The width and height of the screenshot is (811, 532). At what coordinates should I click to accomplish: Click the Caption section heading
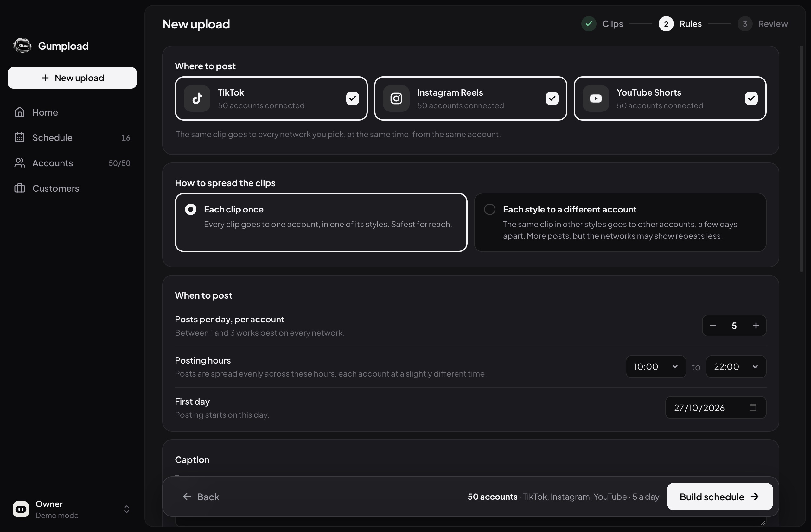192,459
